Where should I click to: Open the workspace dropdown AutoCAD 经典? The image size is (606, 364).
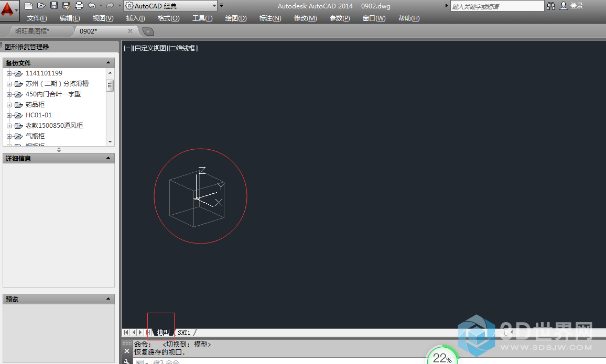pos(171,6)
